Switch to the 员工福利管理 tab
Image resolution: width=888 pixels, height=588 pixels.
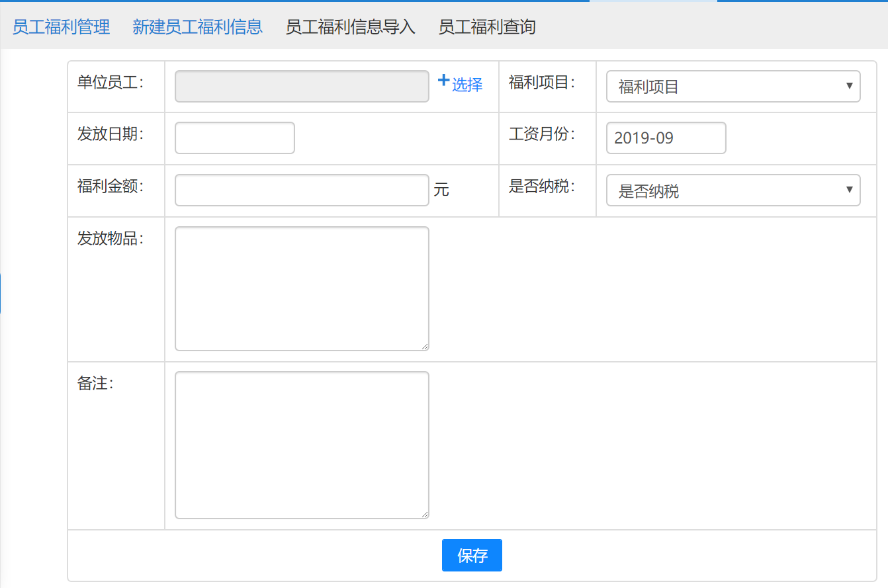click(x=61, y=27)
